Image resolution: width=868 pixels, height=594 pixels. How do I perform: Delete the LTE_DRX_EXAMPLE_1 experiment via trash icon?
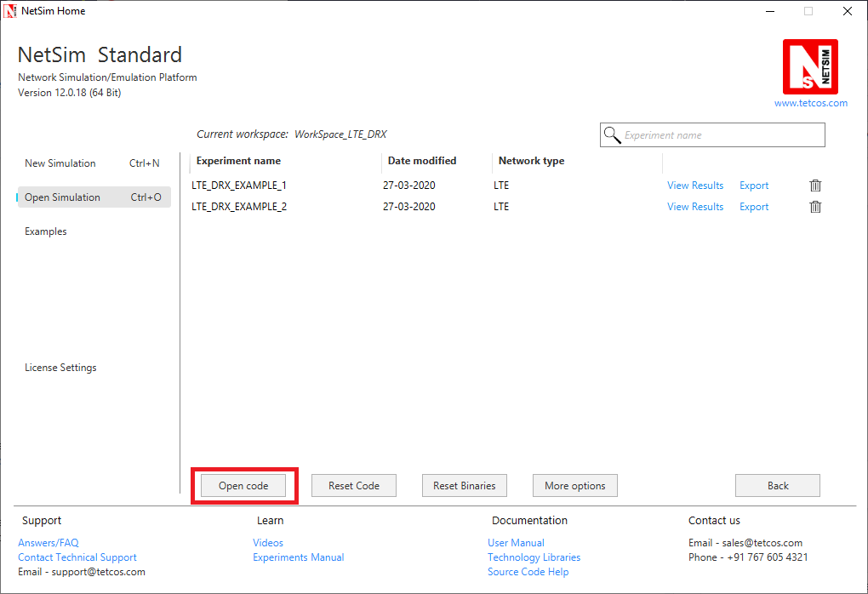tap(815, 186)
